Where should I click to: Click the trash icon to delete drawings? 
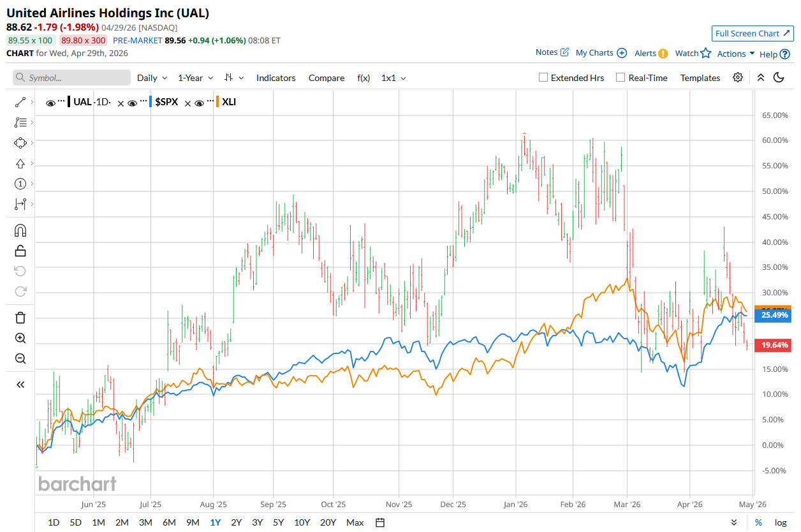click(20, 318)
